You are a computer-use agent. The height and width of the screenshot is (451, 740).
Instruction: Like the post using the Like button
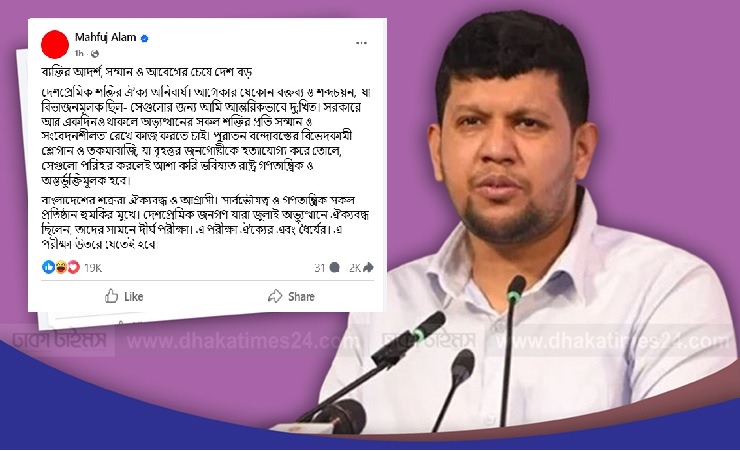tap(124, 296)
